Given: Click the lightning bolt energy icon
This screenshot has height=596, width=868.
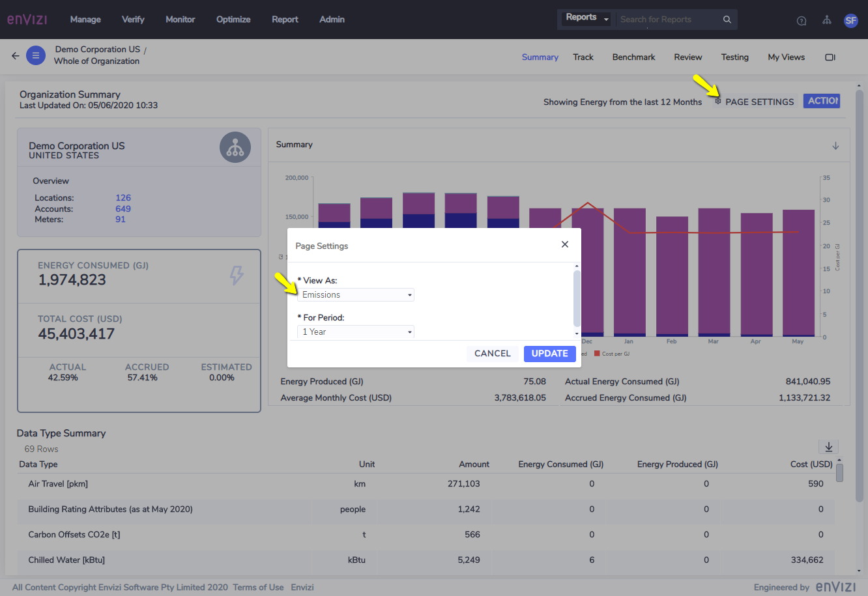Looking at the screenshot, I should pyautogui.click(x=237, y=275).
